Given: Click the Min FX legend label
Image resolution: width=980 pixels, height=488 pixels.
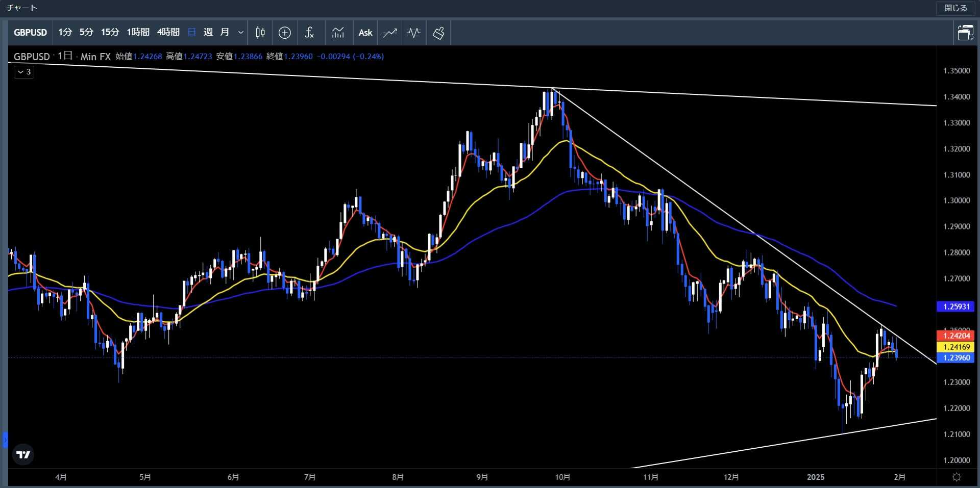Looking at the screenshot, I should tap(95, 57).
